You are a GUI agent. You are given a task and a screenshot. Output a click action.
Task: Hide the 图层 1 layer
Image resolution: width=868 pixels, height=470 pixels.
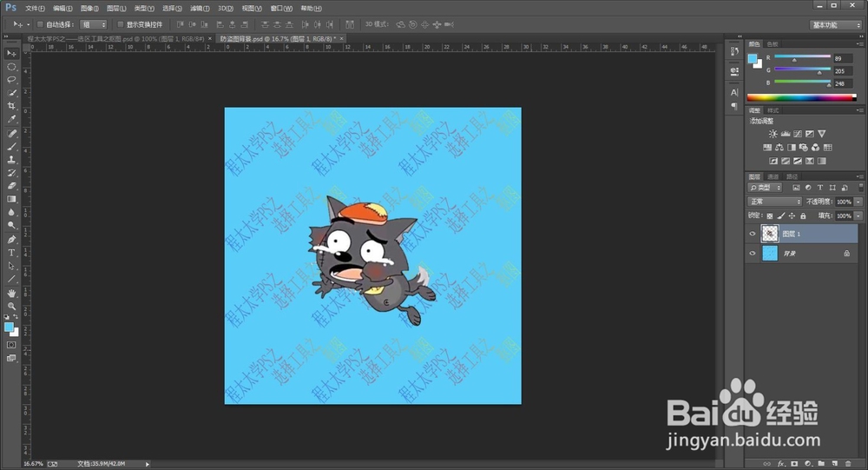[x=753, y=234]
